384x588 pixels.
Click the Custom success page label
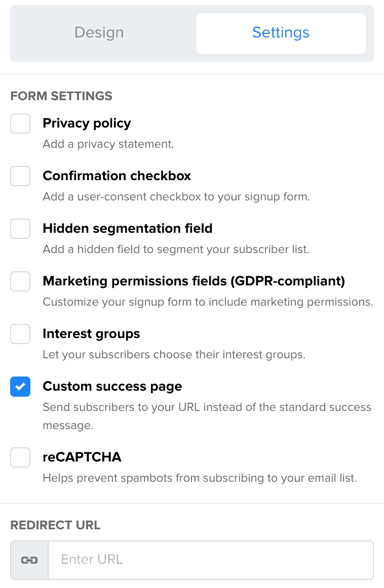tap(112, 386)
